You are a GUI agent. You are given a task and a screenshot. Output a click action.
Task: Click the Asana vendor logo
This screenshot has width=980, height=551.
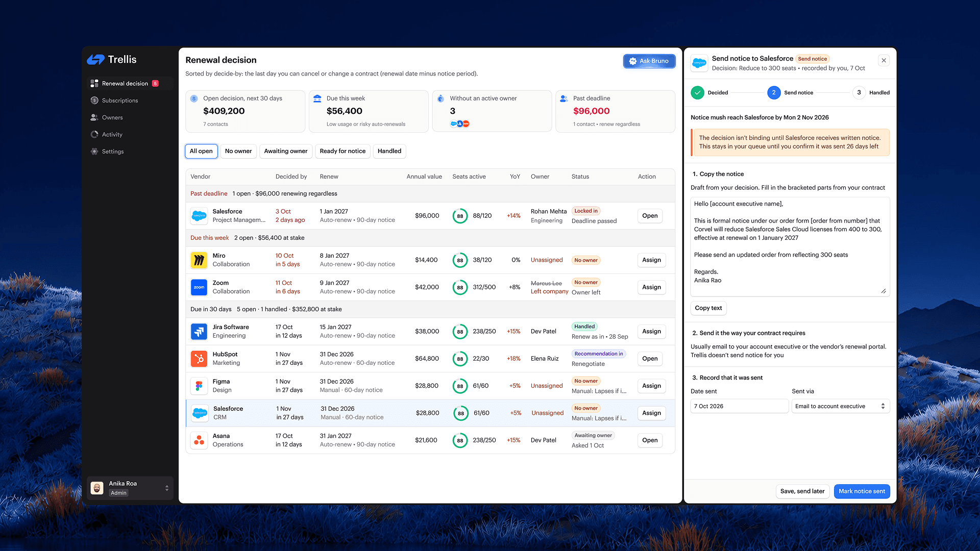pos(199,440)
